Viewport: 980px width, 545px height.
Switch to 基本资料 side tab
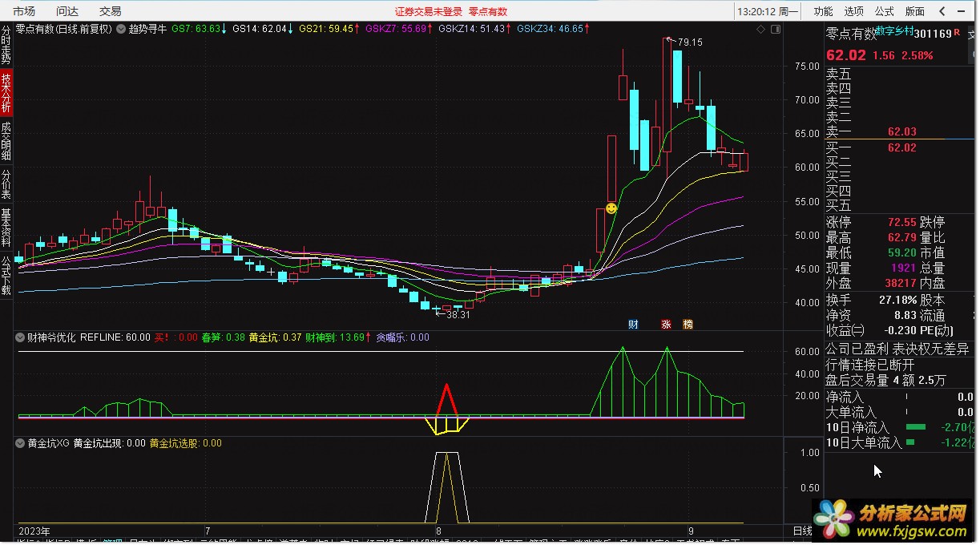pyautogui.click(x=6, y=228)
